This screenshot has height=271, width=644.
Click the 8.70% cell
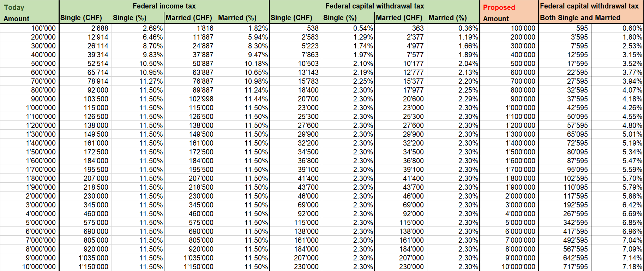pyautogui.click(x=138, y=46)
